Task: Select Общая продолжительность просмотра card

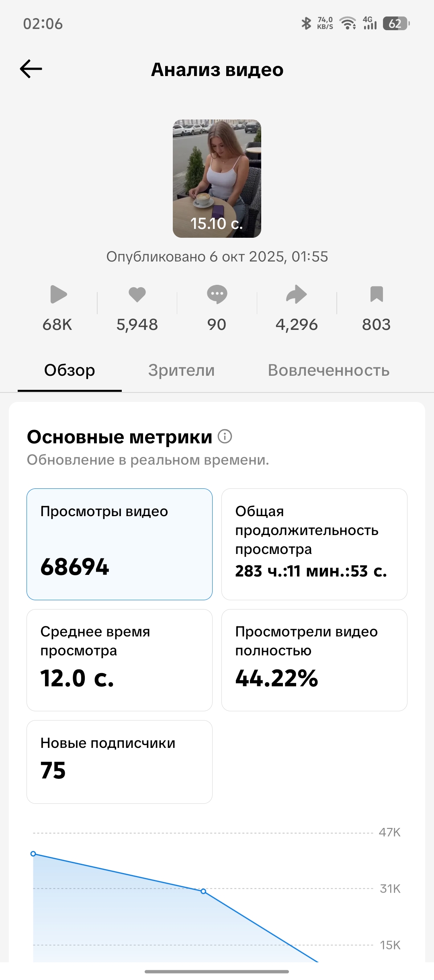Action: point(314,544)
